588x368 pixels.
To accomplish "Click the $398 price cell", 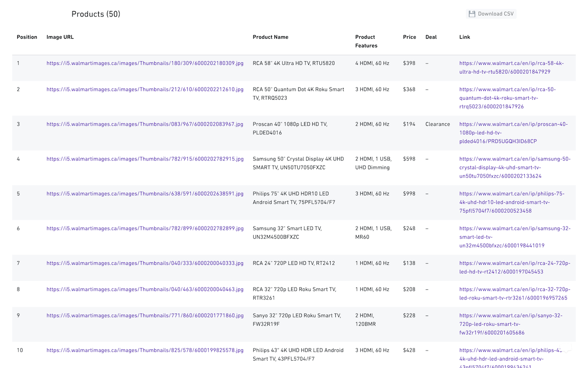I will pyautogui.click(x=409, y=63).
